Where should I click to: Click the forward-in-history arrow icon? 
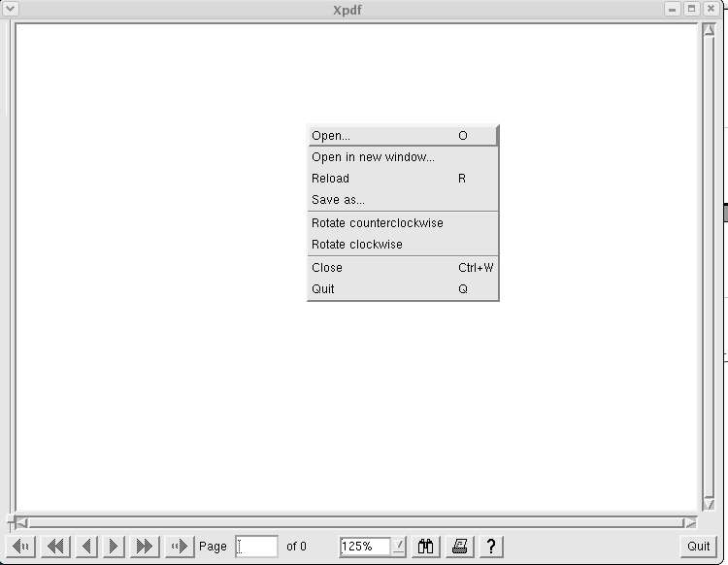click(x=180, y=547)
